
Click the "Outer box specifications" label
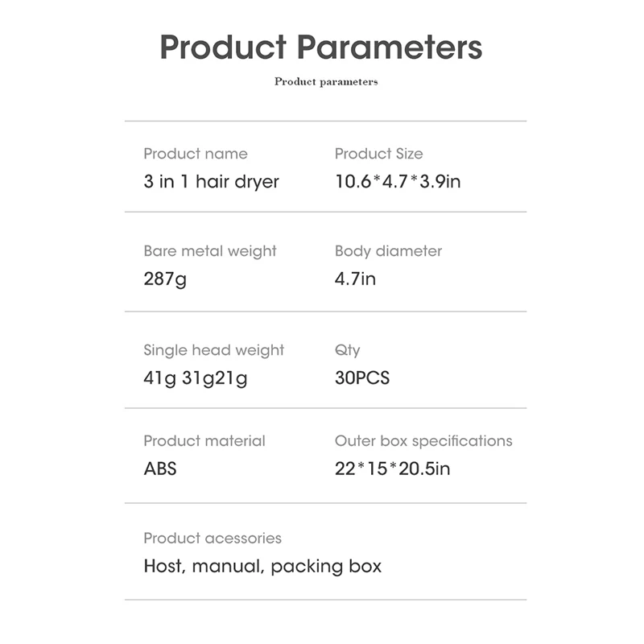(423, 441)
